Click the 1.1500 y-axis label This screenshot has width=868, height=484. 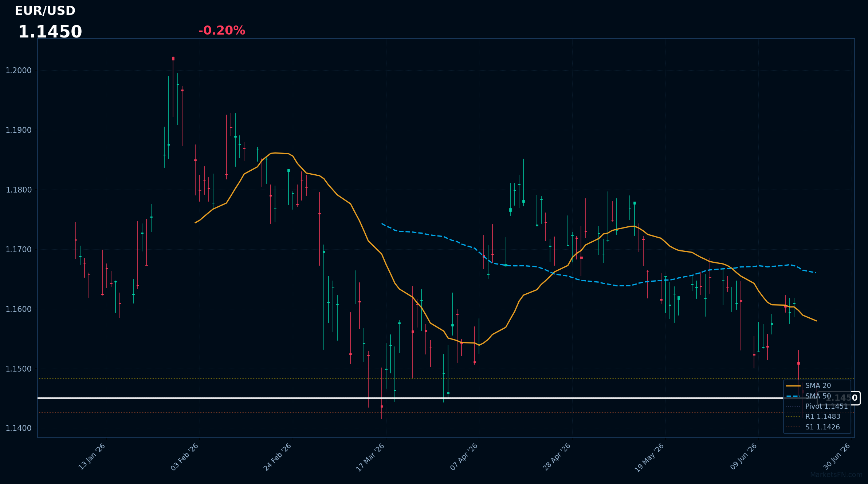(19, 369)
